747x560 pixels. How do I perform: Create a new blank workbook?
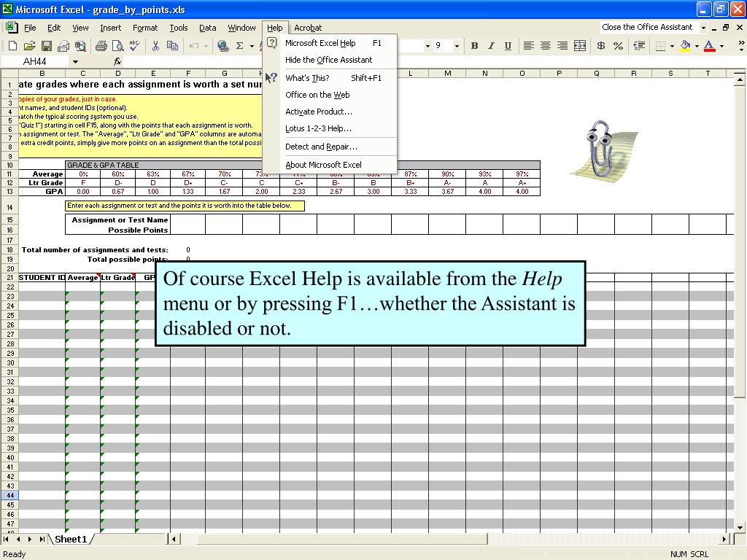tap(13, 46)
